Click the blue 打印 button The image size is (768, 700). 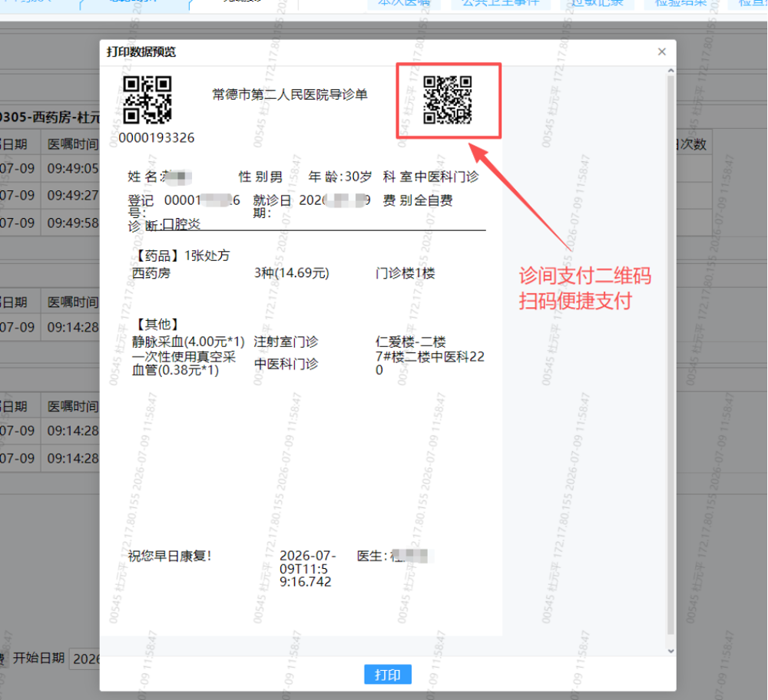(387, 675)
